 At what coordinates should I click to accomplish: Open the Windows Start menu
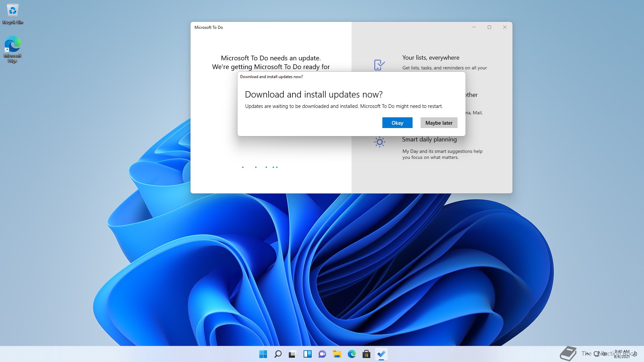click(263, 354)
